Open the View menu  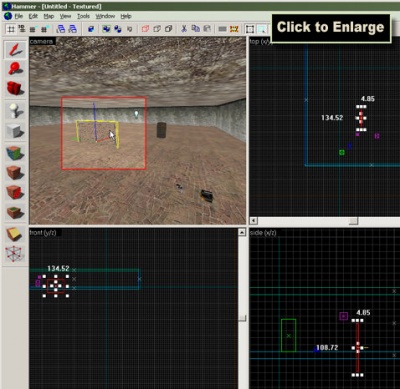pyautogui.click(x=65, y=16)
